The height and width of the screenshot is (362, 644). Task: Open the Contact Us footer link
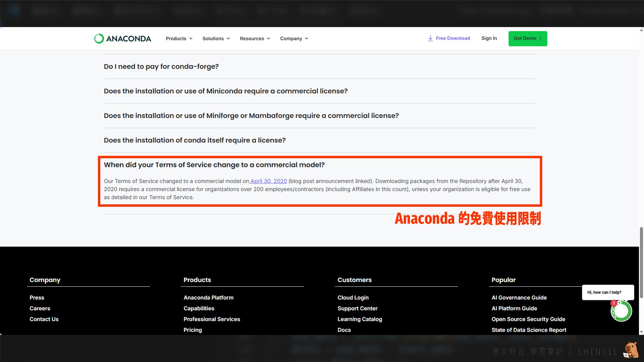pos(44,319)
